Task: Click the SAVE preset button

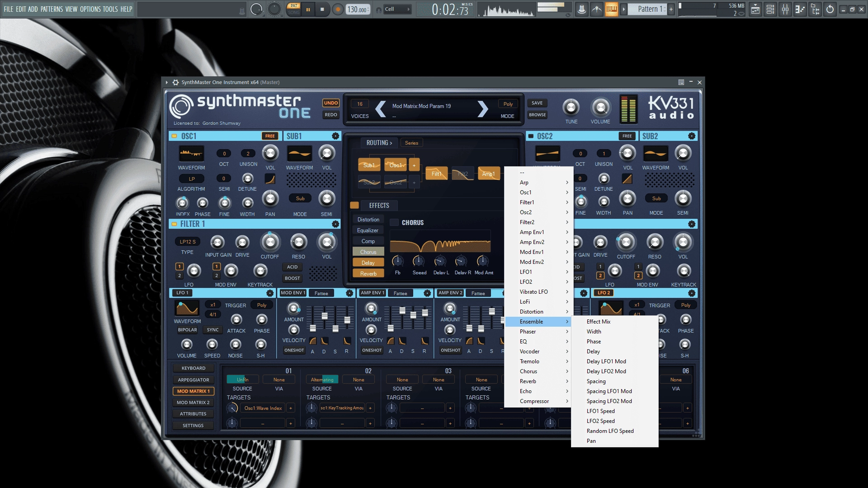Action: coord(537,103)
